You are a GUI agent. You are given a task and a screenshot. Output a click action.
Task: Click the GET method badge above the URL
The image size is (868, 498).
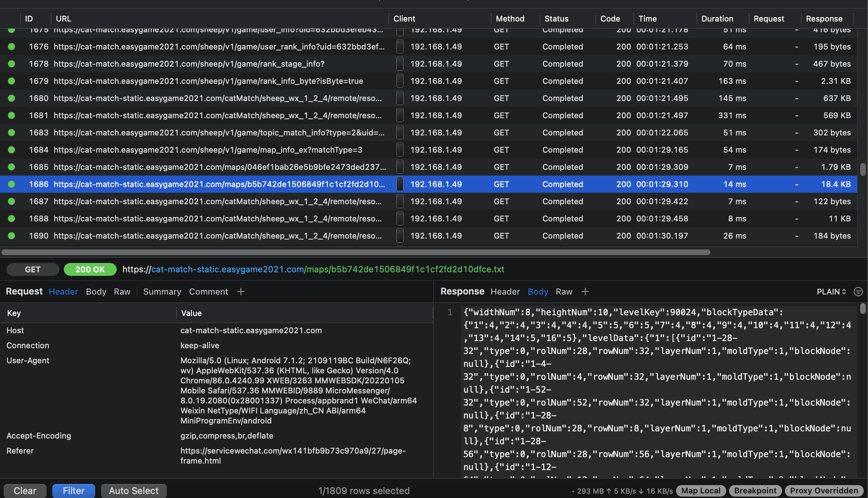pyautogui.click(x=33, y=269)
